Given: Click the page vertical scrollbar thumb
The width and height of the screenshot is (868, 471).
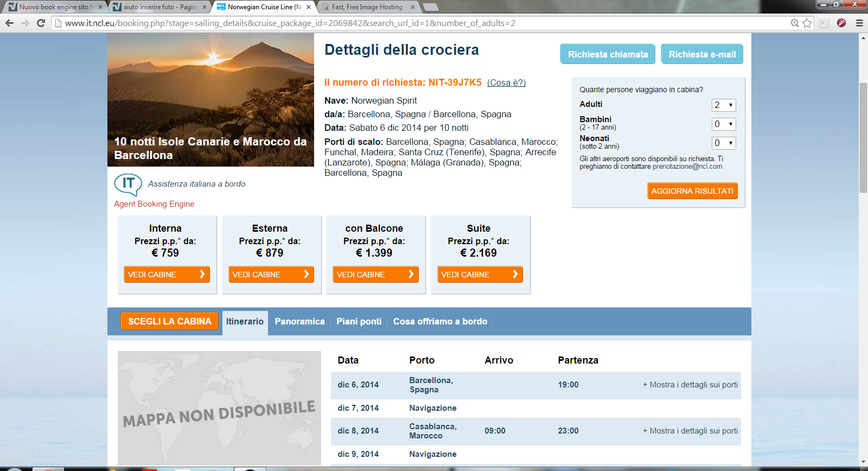Looking at the screenshot, I should coord(863,138).
